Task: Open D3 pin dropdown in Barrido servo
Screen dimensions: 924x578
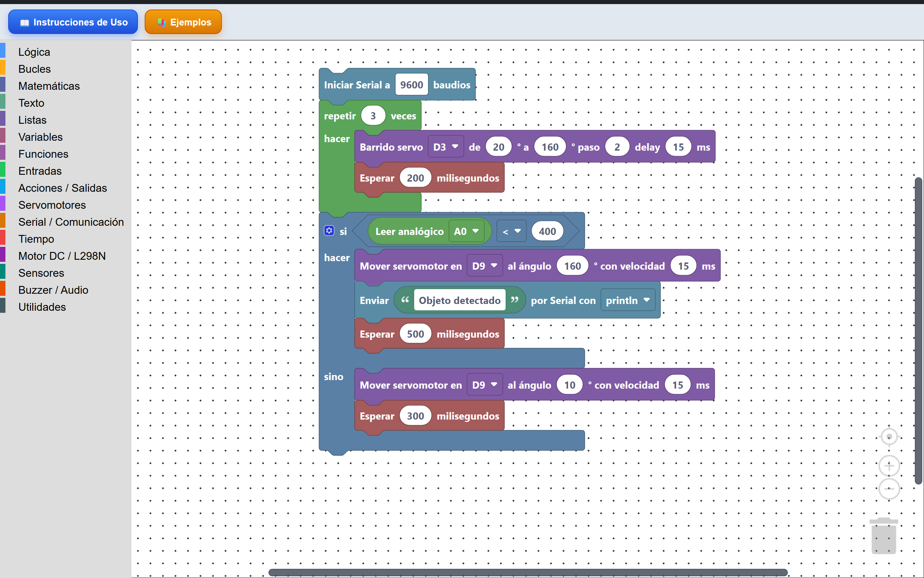Action: pos(446,147)
